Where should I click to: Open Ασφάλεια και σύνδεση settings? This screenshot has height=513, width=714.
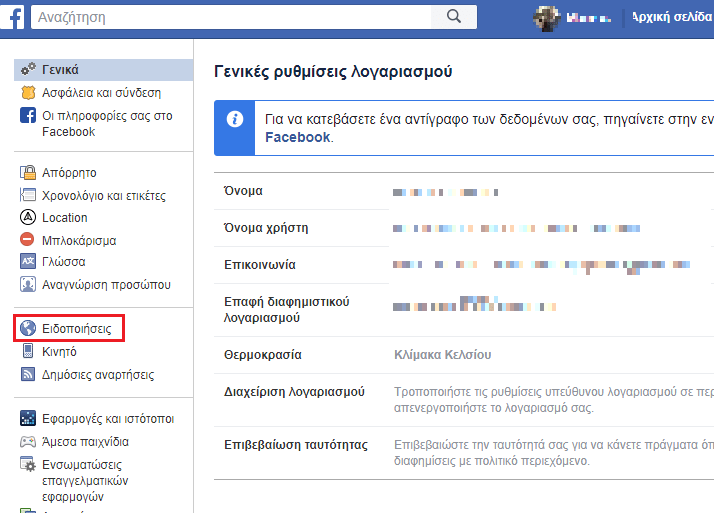(x=101, y=93)
